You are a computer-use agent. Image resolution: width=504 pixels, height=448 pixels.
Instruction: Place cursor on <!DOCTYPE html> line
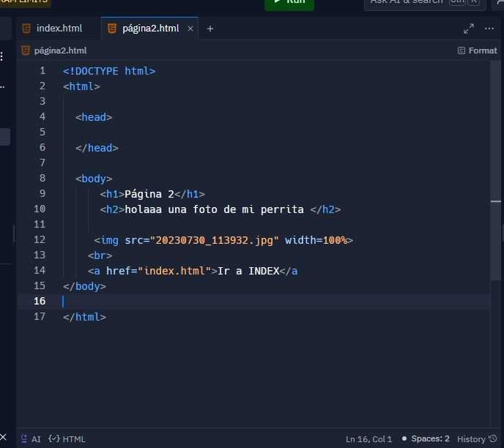109,71
